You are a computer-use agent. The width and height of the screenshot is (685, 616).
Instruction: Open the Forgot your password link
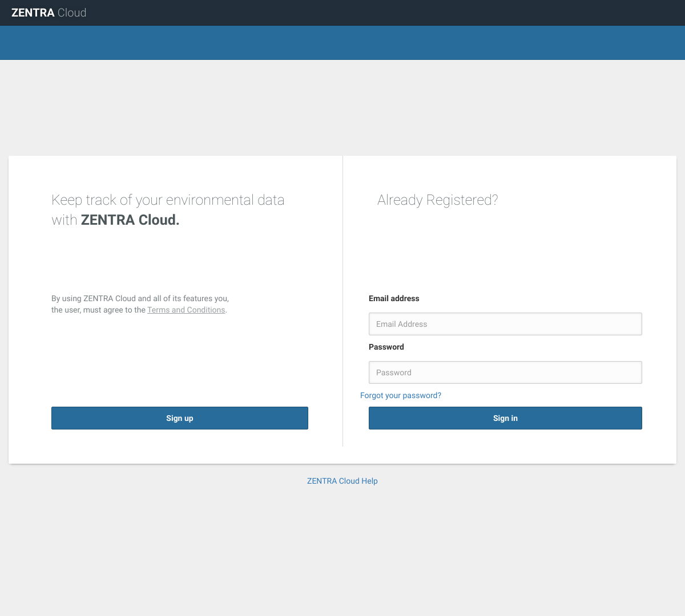[x=401, y=395]
